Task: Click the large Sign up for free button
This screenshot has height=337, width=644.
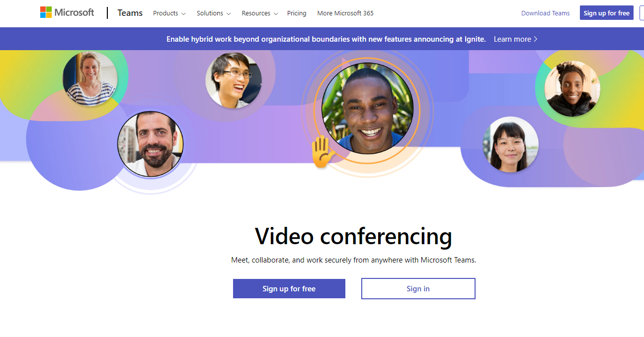Action: (x=289, y=288)
